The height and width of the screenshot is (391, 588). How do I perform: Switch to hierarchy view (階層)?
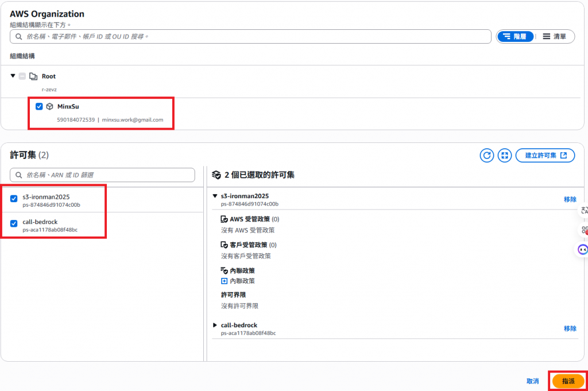[515, 36]
